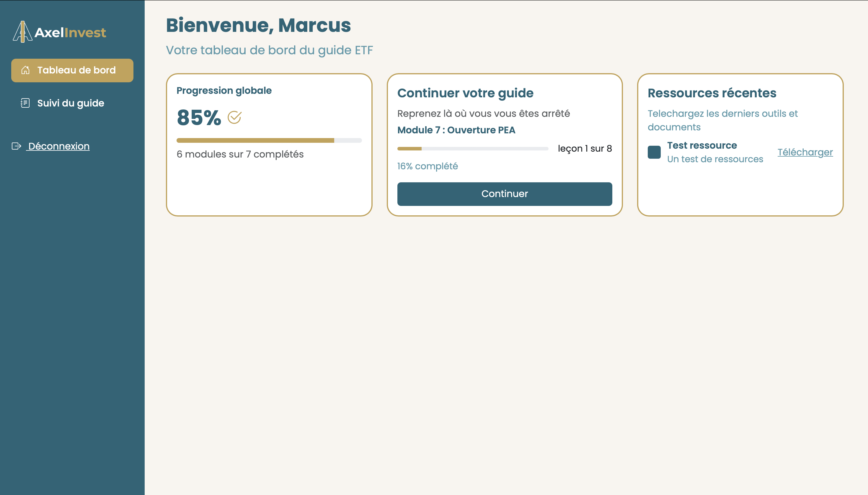This screenshot has width=868, height=495.
Task: Open Module 7 : Ouverture PEA details
Action: pos(456,130)
